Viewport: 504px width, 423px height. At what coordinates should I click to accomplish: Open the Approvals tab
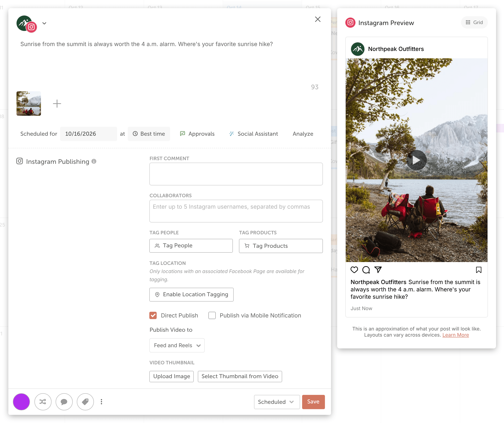coord(197,134)
